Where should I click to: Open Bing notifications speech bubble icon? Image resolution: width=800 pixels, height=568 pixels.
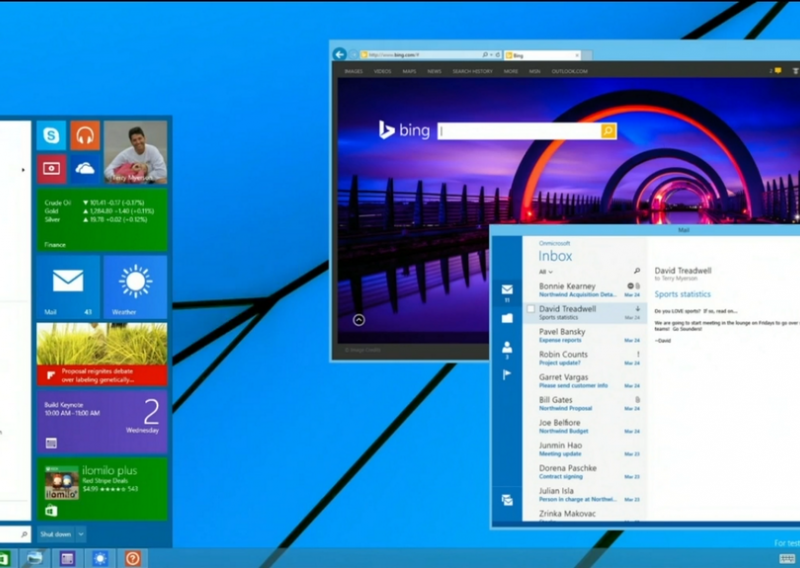coord(778,71)
